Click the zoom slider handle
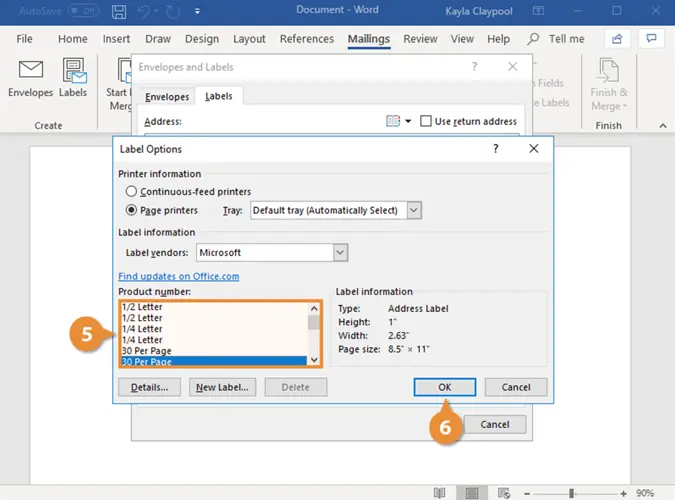675x500 pixels. click(x=571, y=494)
